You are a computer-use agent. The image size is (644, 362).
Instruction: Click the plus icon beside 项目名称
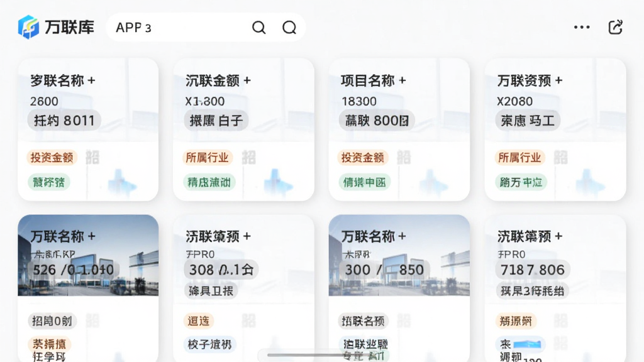pos(402,80)
